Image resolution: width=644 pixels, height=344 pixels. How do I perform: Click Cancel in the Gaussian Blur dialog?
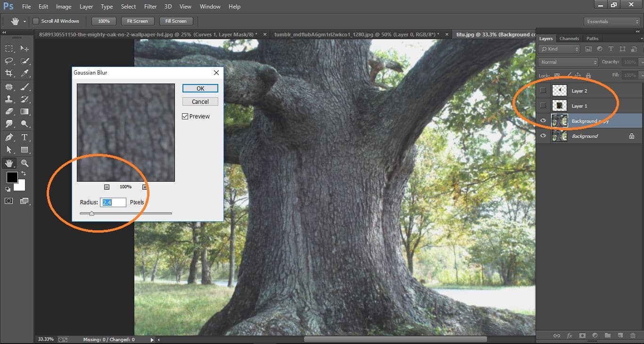click(x=200, y=101)
